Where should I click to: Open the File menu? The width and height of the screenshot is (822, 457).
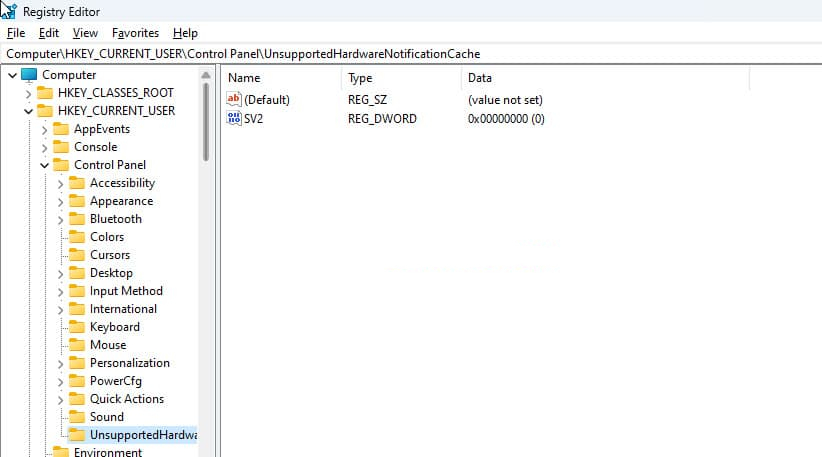click(16, 33)
